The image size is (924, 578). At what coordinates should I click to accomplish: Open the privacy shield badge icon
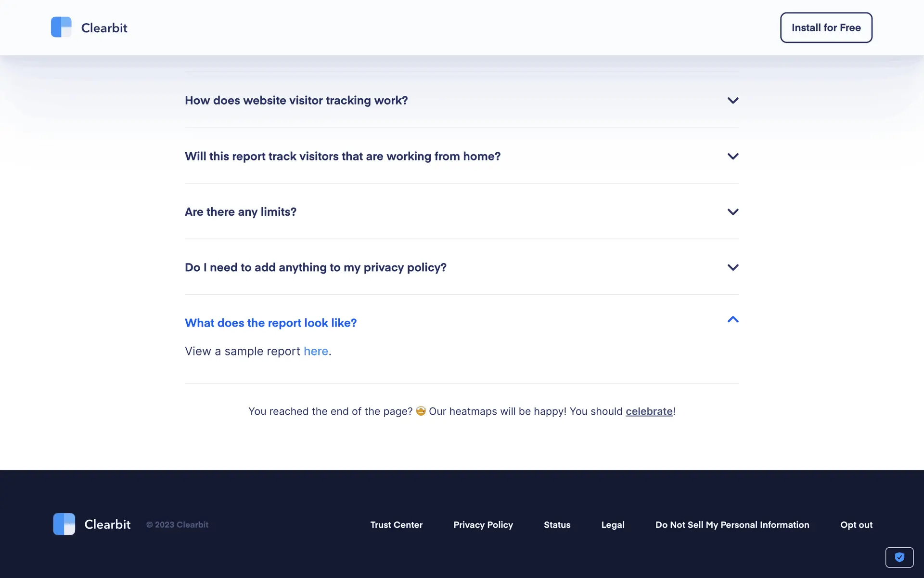click(899, 557)
